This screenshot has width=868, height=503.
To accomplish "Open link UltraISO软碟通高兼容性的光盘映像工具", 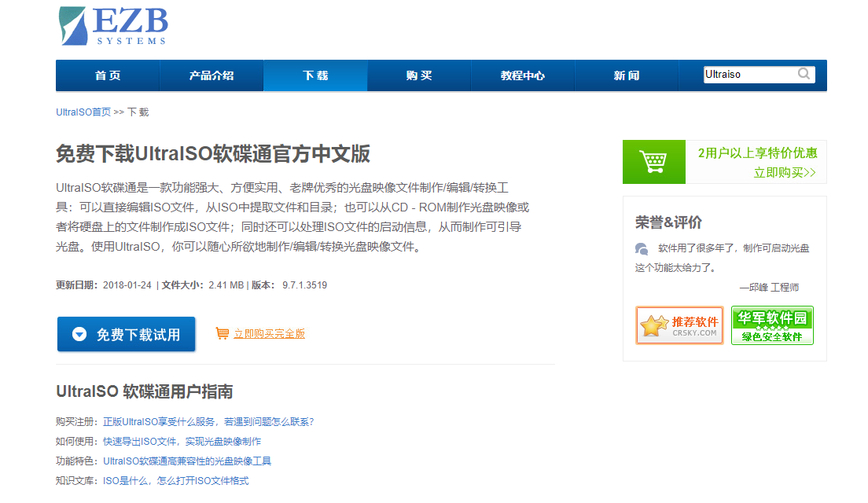I will 187,461.
